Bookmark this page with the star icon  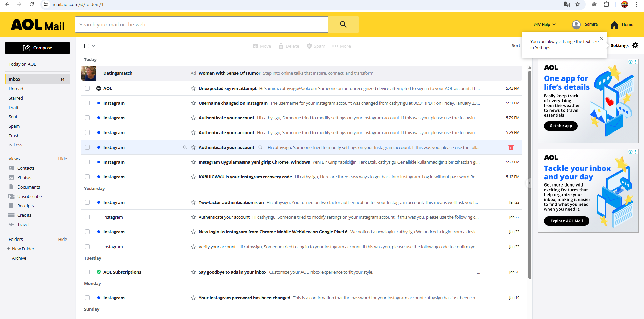[x=578, y=4]
